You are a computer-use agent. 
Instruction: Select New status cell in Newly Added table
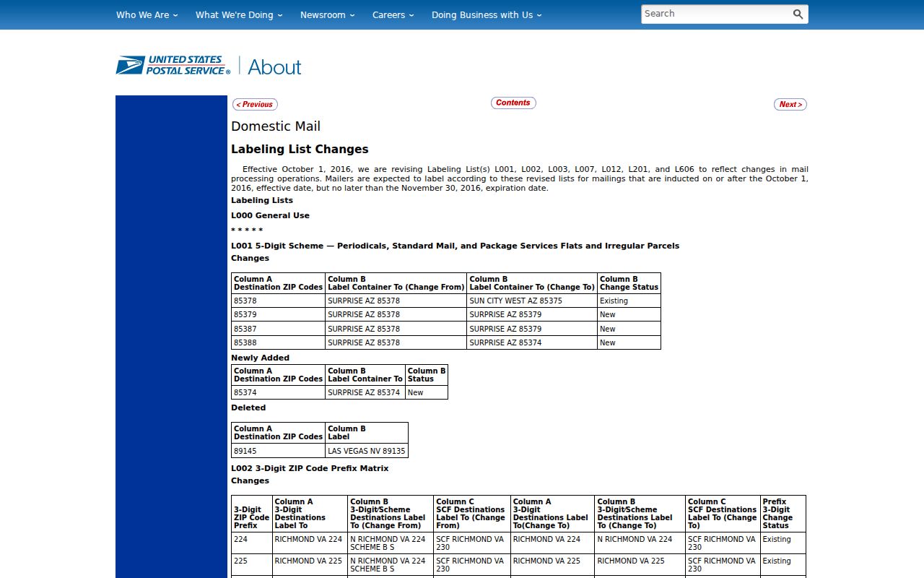(427, 392)
